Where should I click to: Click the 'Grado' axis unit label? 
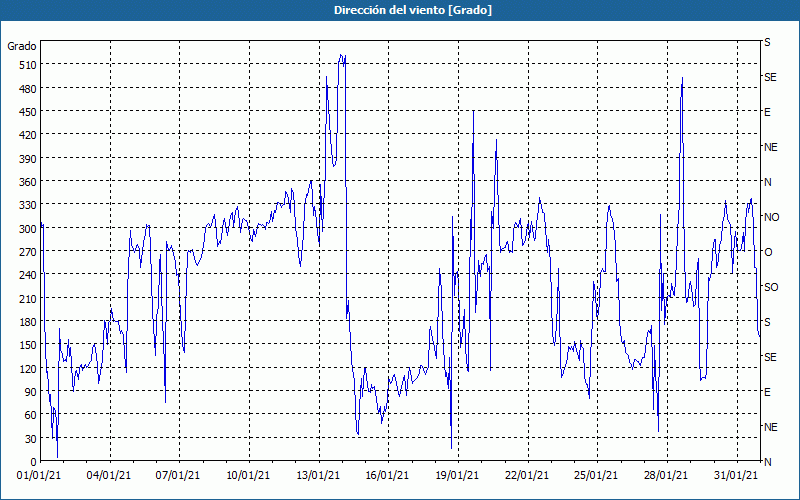(21, 46)
